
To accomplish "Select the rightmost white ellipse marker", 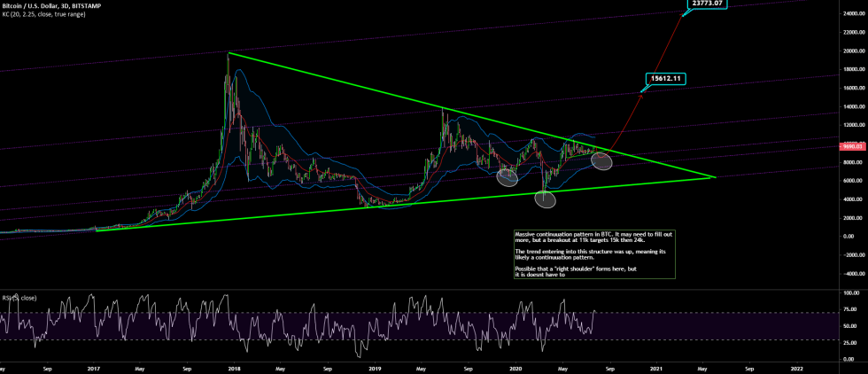I will [x=602, y=161].
